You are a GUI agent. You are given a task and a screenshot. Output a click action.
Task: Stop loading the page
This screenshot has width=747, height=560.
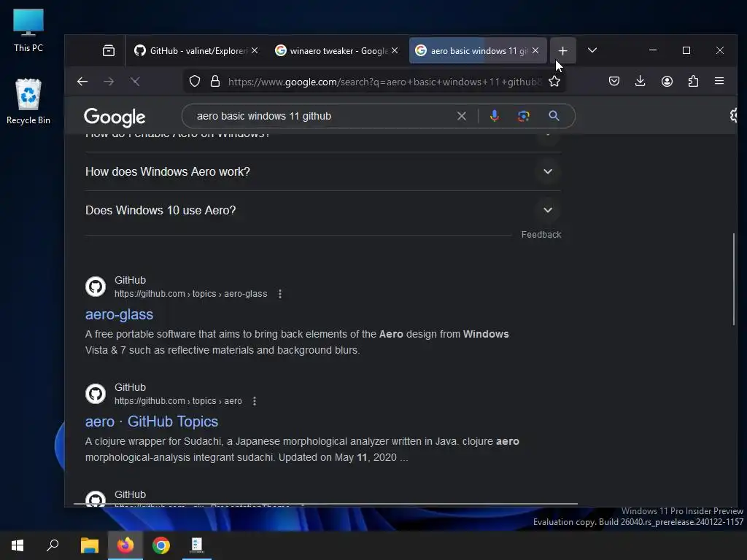[x=135, y=82]
